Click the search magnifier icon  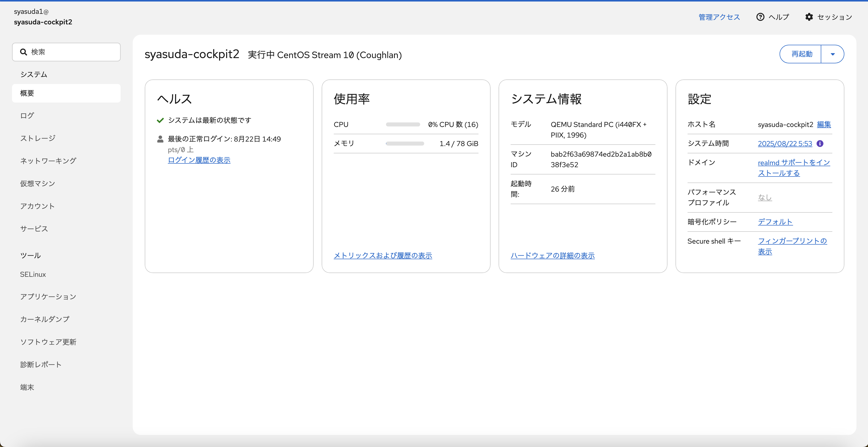click(24, 52)
